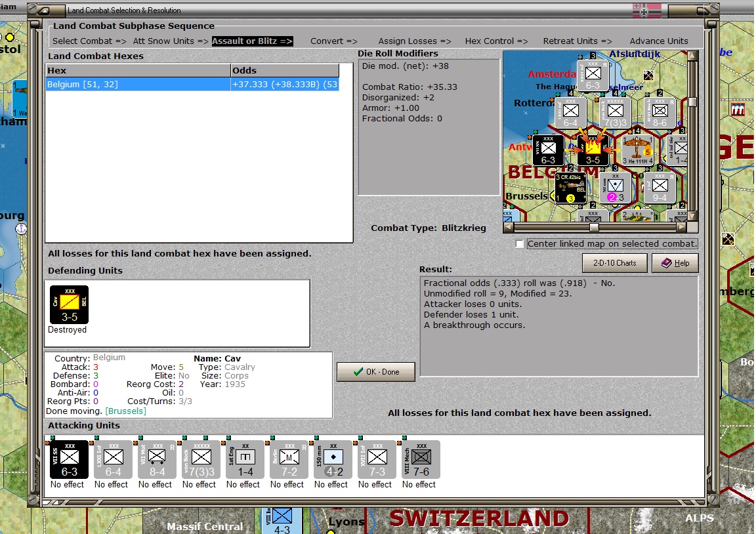The image size is (756, 534).
Task: Click the 4-3 unit near Lyons on main map
Action: click(x=282, y=520)
